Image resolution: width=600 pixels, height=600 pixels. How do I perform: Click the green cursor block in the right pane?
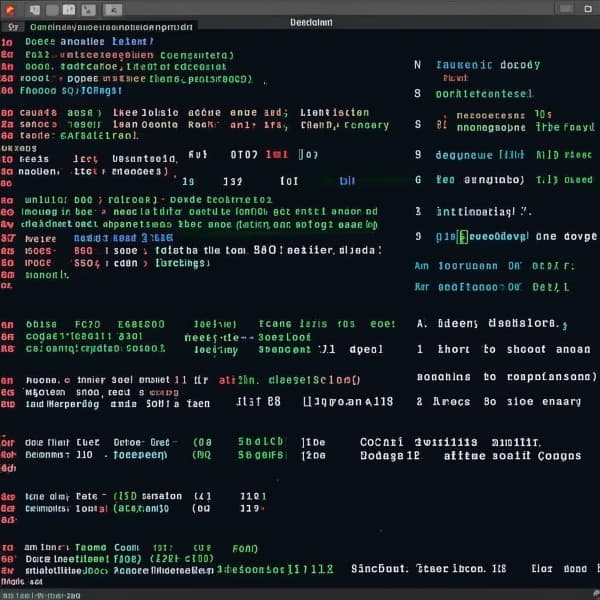click(462, 237)
